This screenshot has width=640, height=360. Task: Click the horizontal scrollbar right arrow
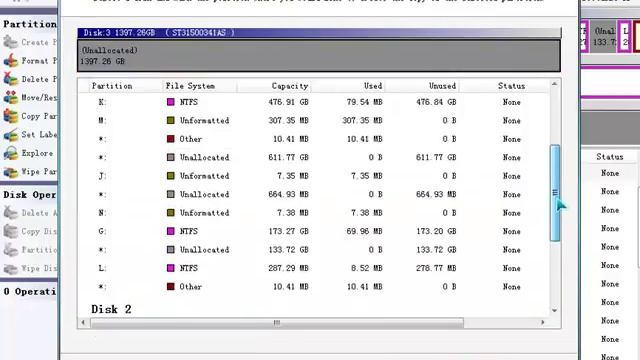coord(542,322)
